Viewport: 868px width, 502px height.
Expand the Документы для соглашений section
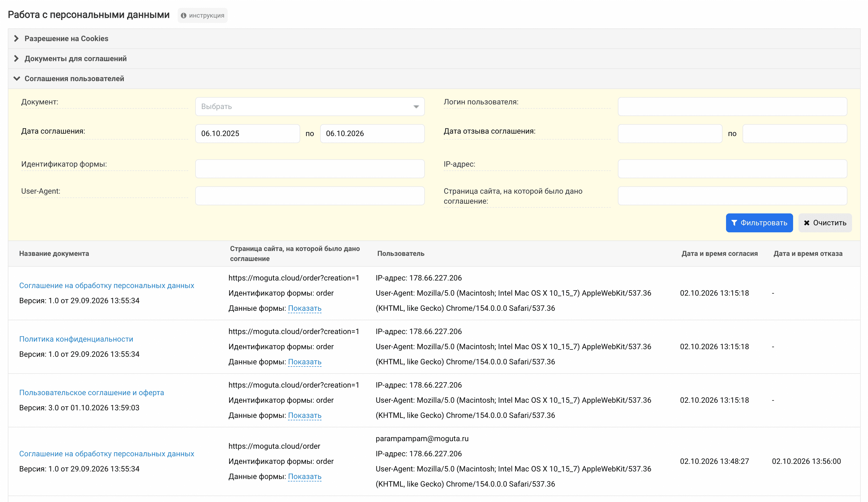coord(75,59)
